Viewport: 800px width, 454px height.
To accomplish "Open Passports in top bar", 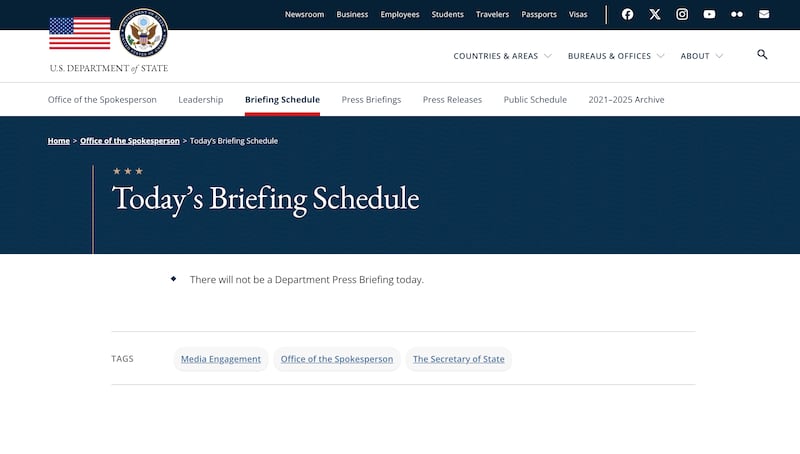I will tap(539, 14).
